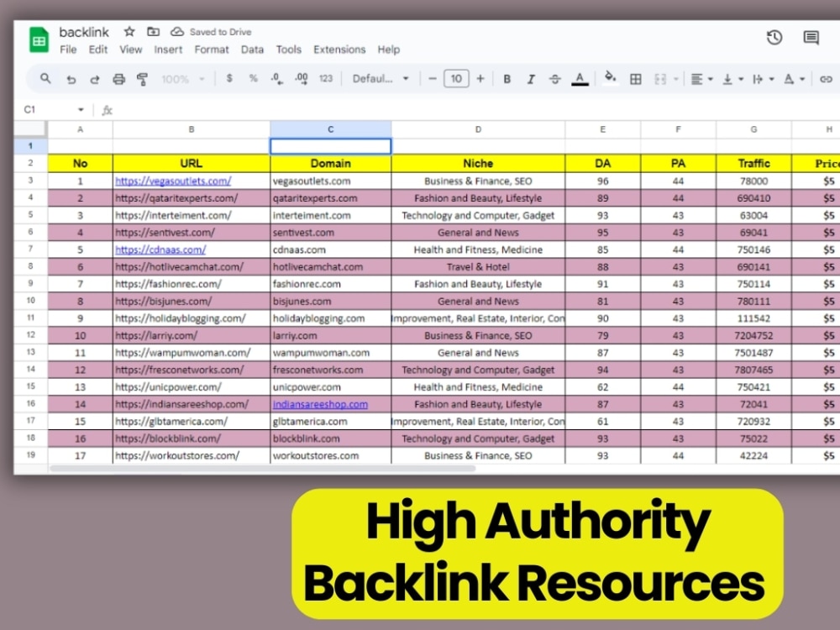The image size is (840, 630).
Task: Open the indiansareeshop.com domain link
Action: coord(320,404)
